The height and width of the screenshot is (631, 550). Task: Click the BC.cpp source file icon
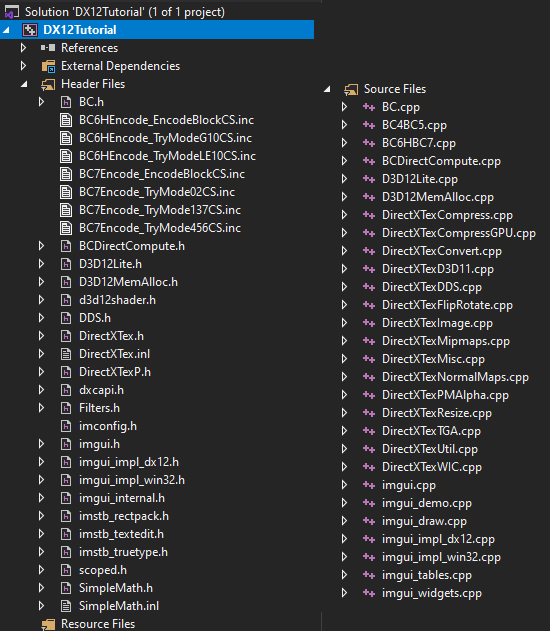click(x=369, y=107)
